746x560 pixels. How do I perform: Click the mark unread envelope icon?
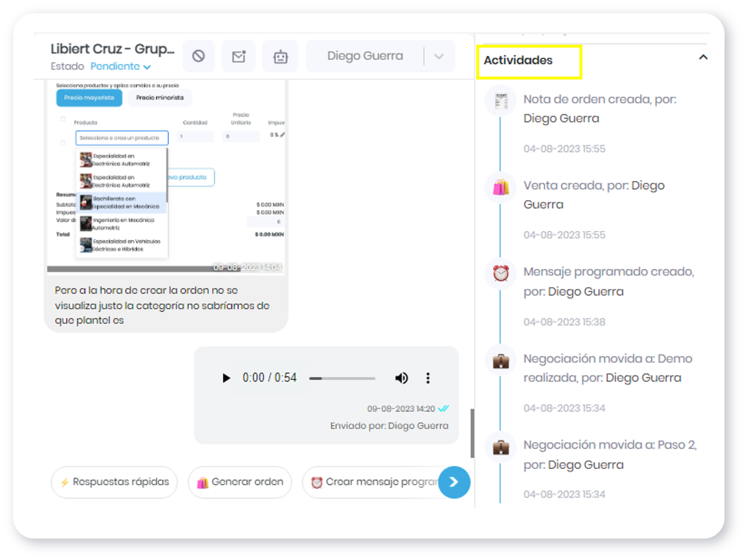[238, 56]
